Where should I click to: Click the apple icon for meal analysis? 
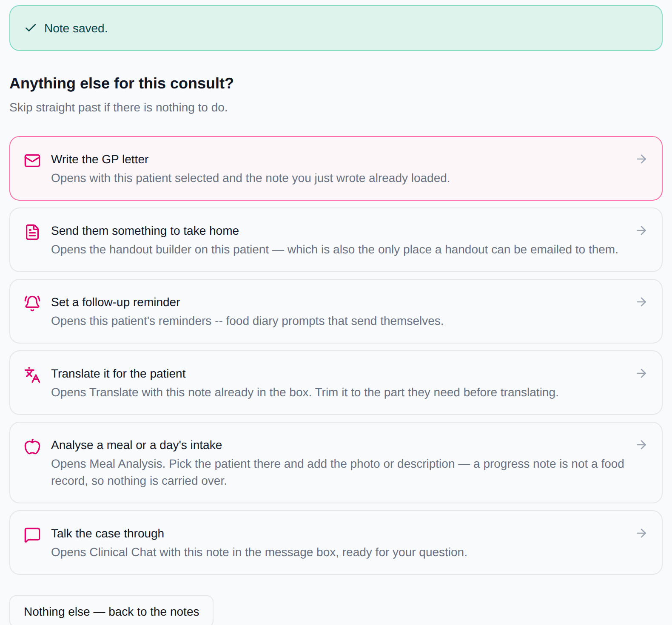[32, 446]
